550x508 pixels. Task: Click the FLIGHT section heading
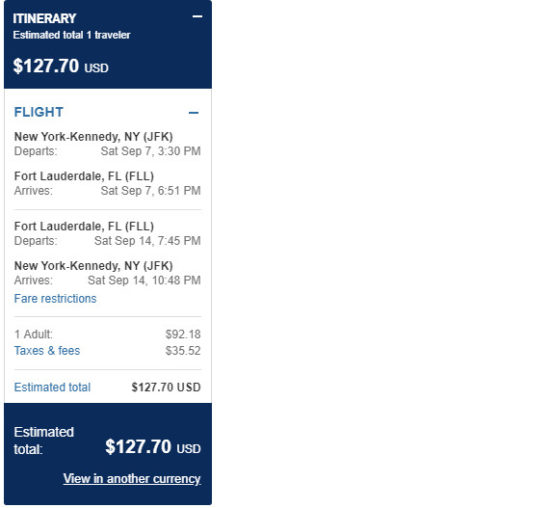(39, 112)
